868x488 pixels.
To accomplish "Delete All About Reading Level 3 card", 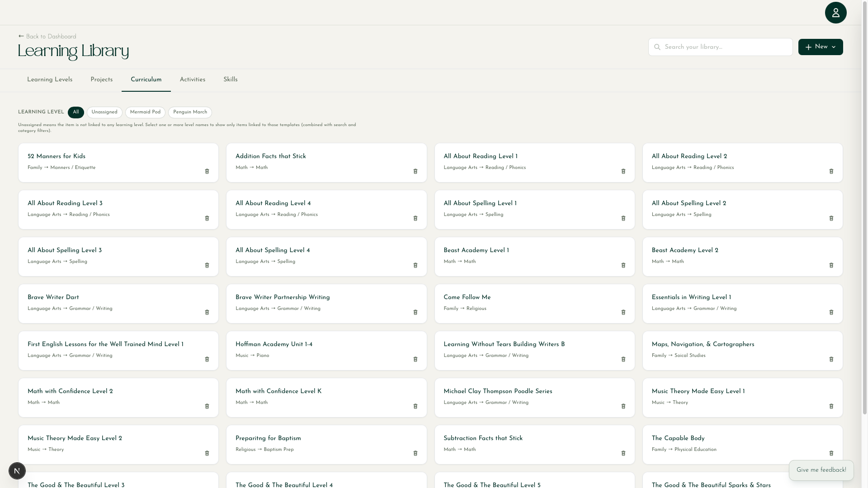I will (207, 218).
